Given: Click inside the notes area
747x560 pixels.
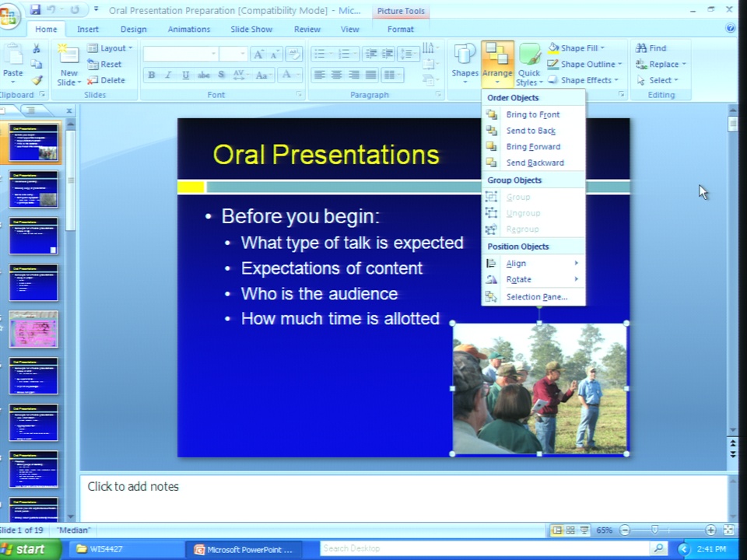Looking at the screenshot, I should 404,498.
